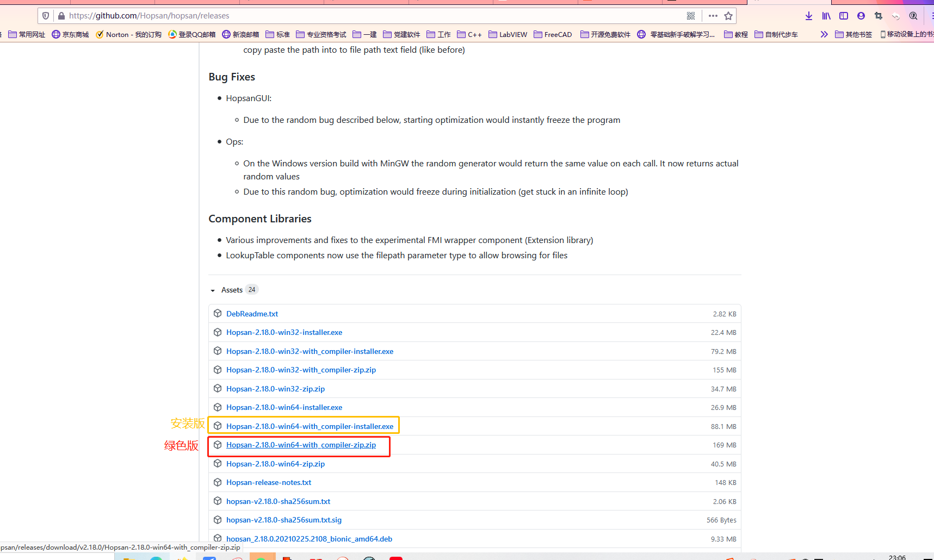Open the Norton - 我的订购 bookmark

coord(128,34)
